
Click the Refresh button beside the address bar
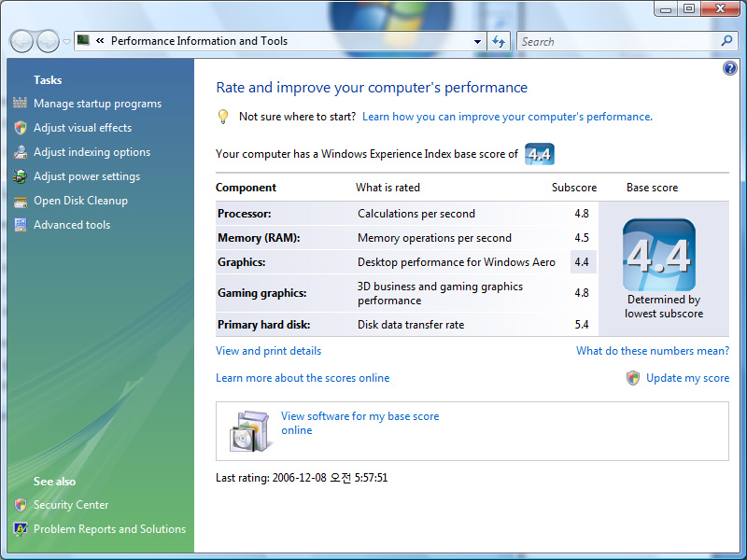(x=499, y=41)
